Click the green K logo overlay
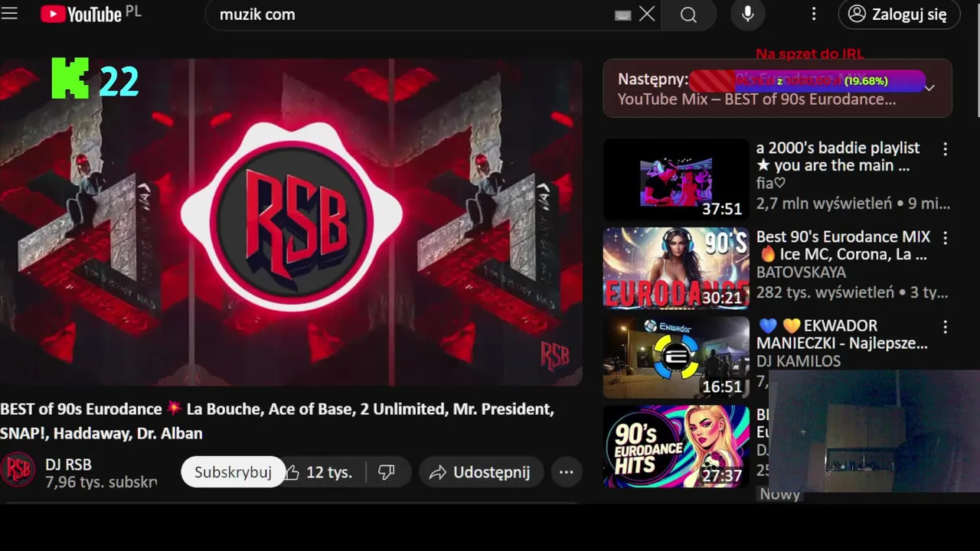Viewport: 980px width, 551px height. (x=70, y=80)
